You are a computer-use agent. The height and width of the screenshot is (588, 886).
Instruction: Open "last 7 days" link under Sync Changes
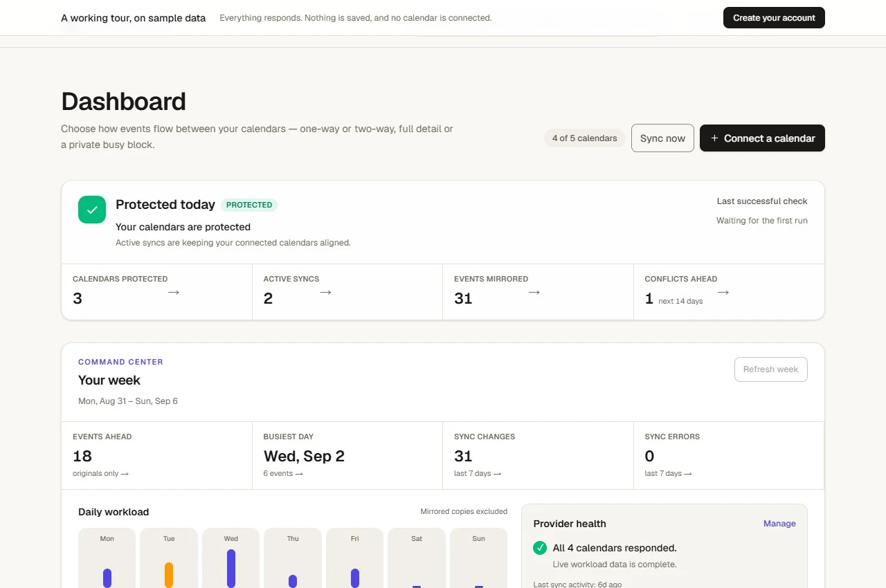(x=478, y=473)
